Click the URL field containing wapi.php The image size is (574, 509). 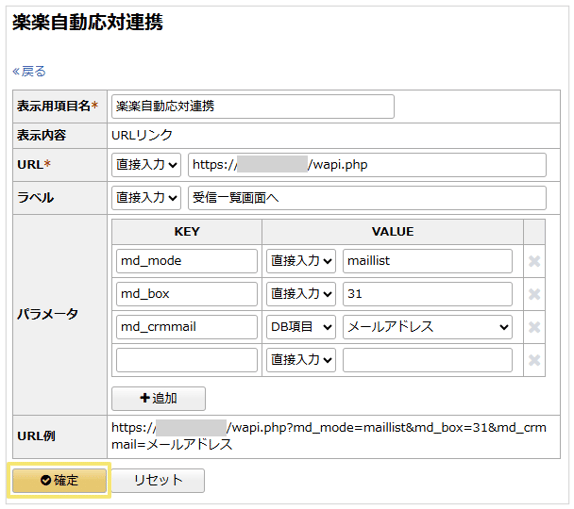[367, 165]
